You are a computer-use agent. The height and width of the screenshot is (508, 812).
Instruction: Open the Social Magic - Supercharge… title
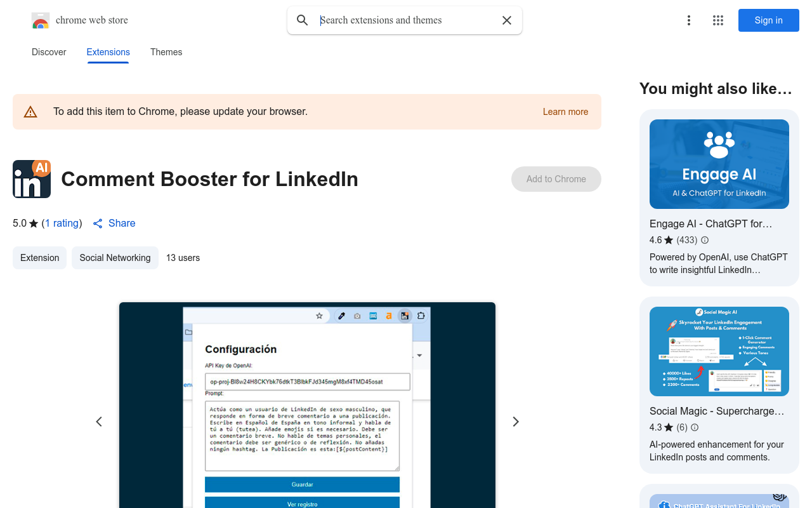717,411
